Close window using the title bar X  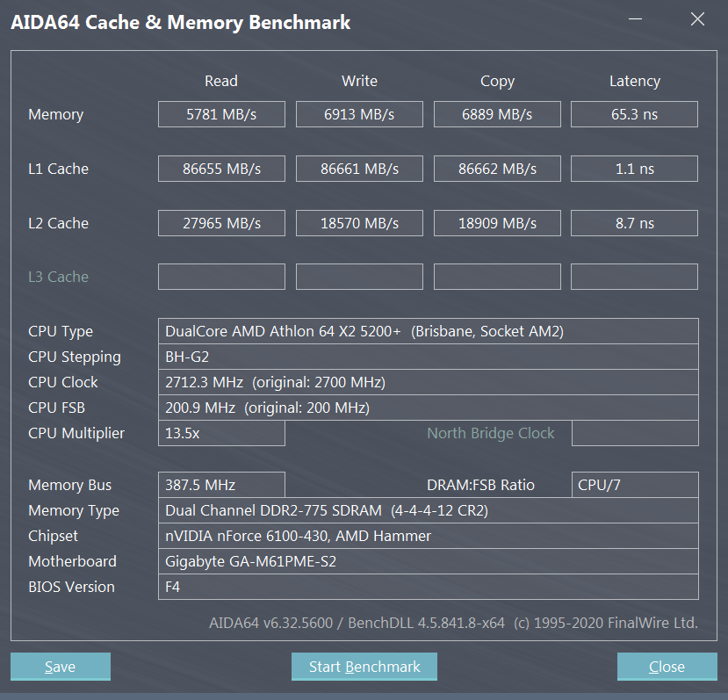697,19
